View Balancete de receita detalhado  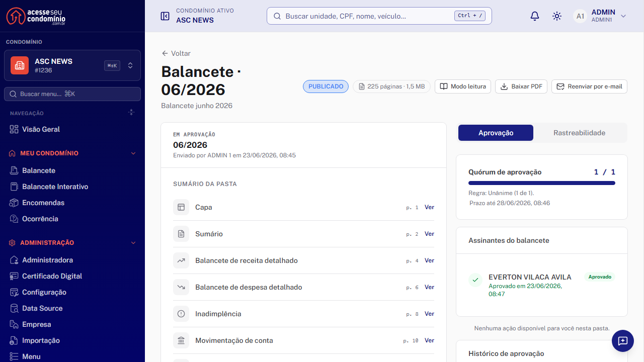pyautogui.click(x=429, y=260)
